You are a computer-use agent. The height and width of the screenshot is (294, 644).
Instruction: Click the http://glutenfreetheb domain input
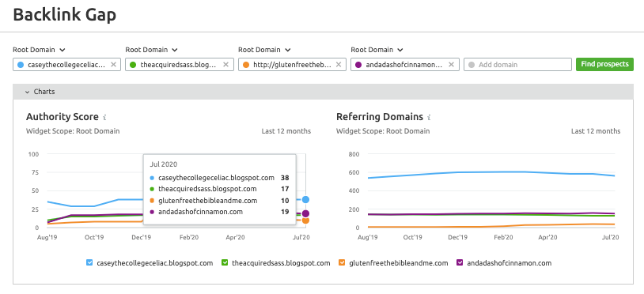292,64
